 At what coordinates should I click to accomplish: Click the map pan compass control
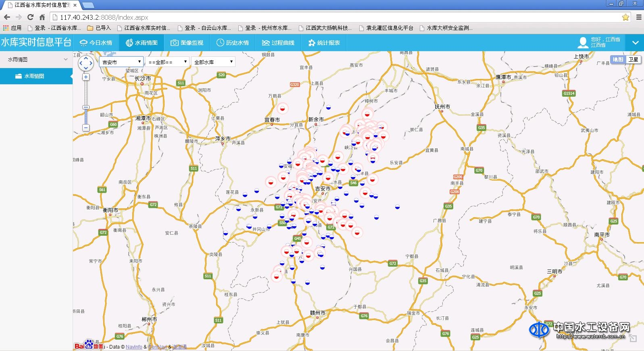85,63
